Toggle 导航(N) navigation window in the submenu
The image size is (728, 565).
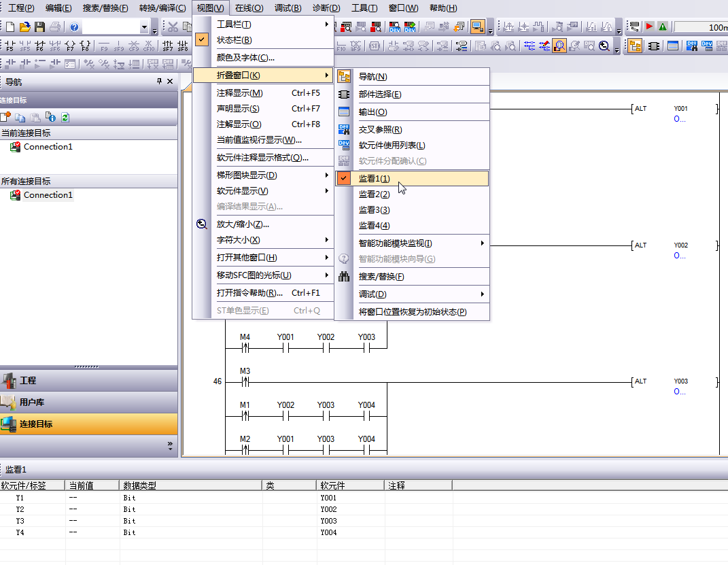click(372, 77)
